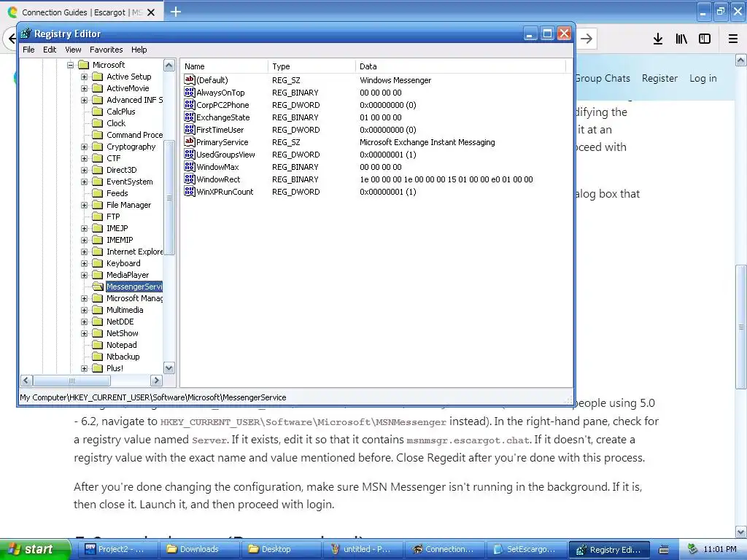Screen dimensions: 747x560
Task: Click the AlwaysOnTop binary value icon
Action: [x=190, y=93]
